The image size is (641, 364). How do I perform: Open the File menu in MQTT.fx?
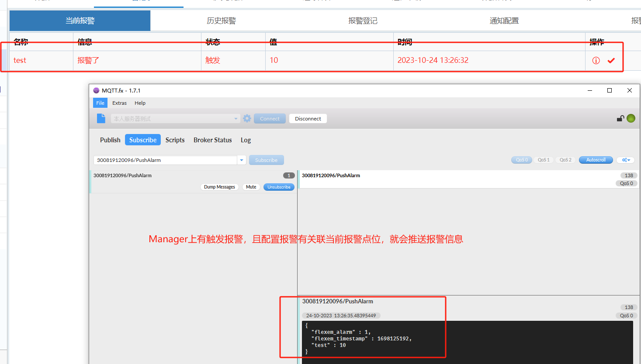(100, 103)
